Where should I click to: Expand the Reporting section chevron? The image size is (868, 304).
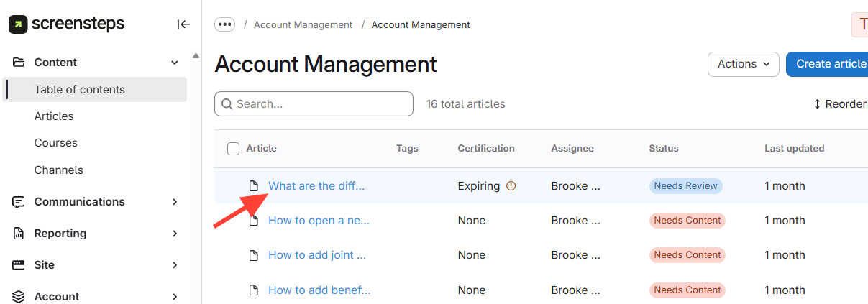pos(174,234)
